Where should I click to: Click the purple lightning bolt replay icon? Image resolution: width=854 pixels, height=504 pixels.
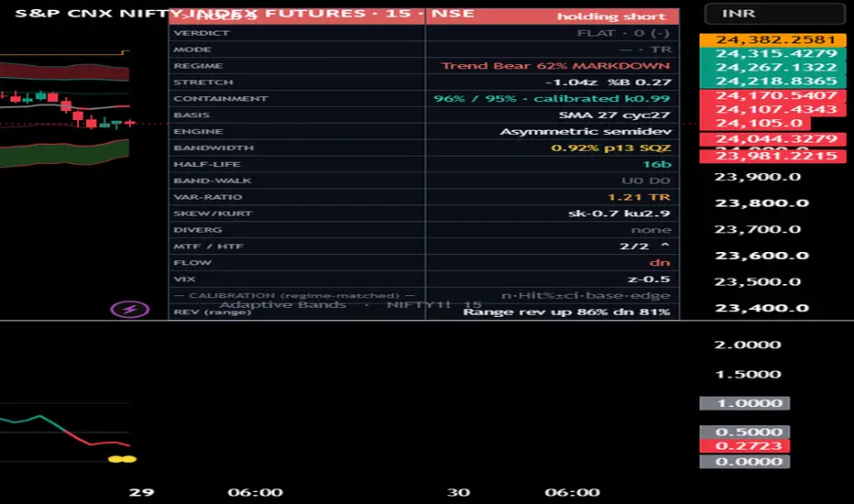click(x=129, y=310)
